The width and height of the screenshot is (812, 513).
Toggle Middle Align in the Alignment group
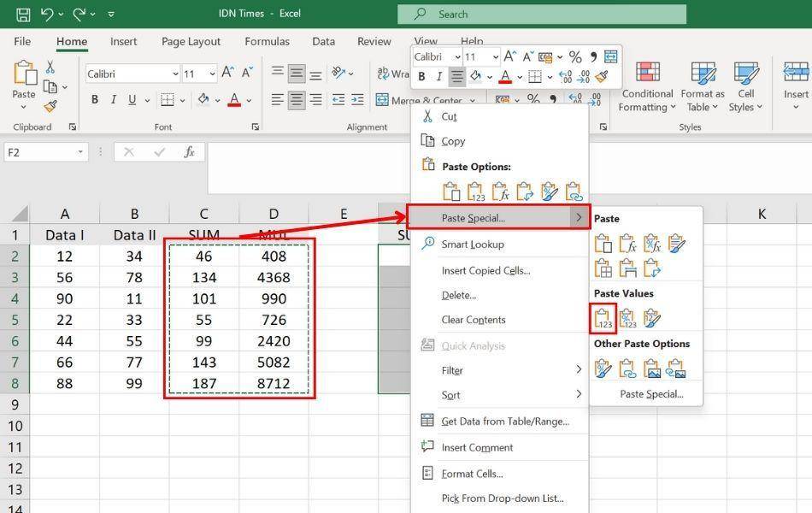297,74
